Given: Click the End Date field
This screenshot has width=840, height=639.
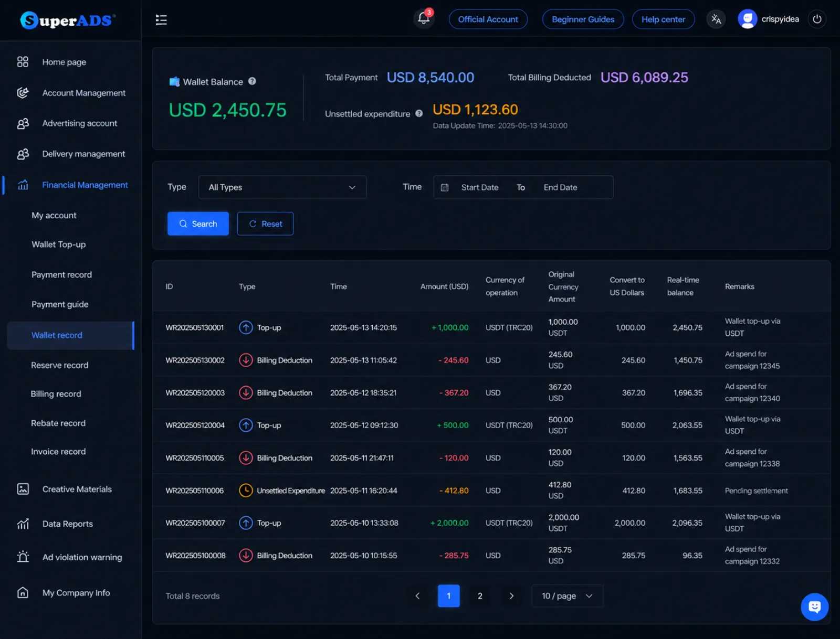Looking at the screenshot, I should pos(560,187).
